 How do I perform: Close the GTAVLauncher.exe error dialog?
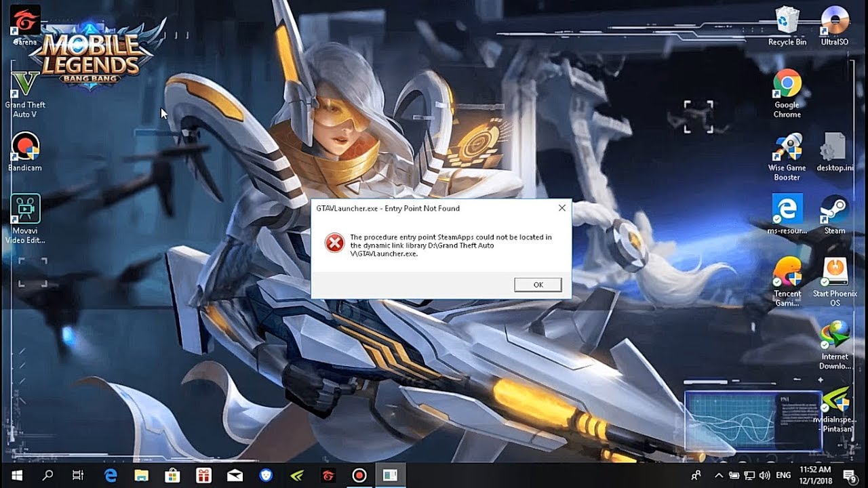pos(561,208)
